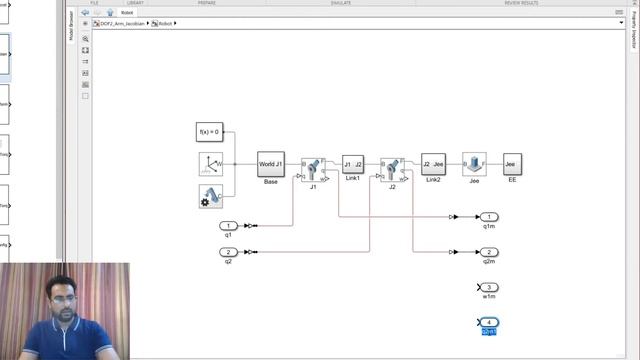Select outport 3 named w1m
Image resolution: width=640 pixels, height=360 pixels.
click(x=489, y=287)
